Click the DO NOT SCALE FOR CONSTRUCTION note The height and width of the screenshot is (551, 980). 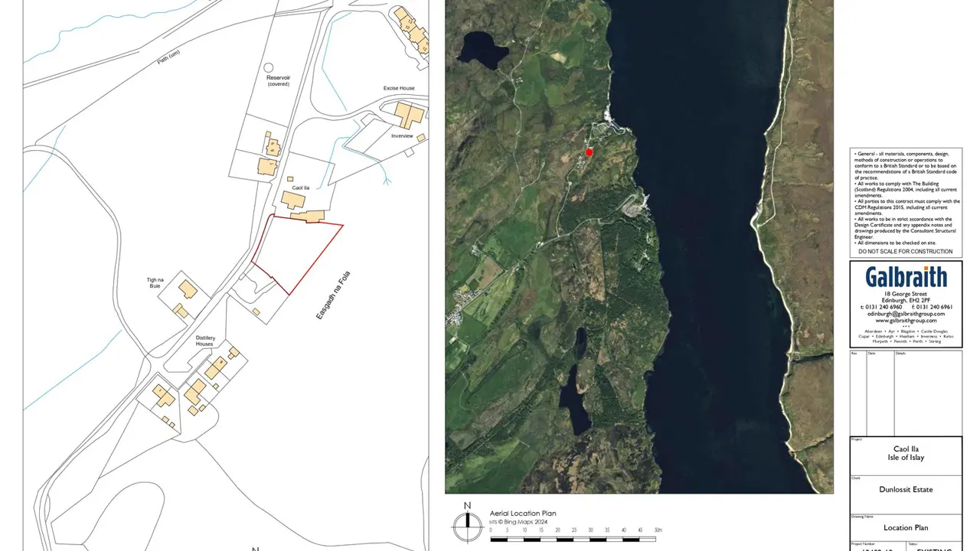coord(906,251)
